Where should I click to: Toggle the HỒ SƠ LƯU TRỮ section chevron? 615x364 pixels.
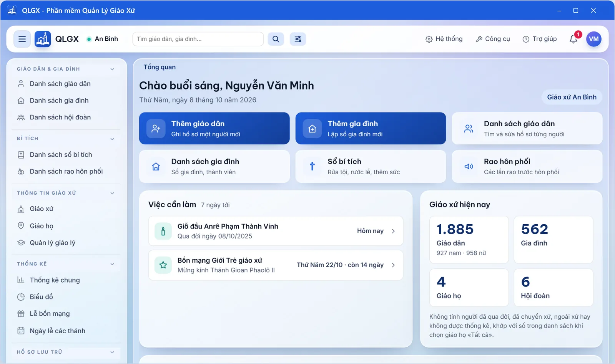point(112,352)
